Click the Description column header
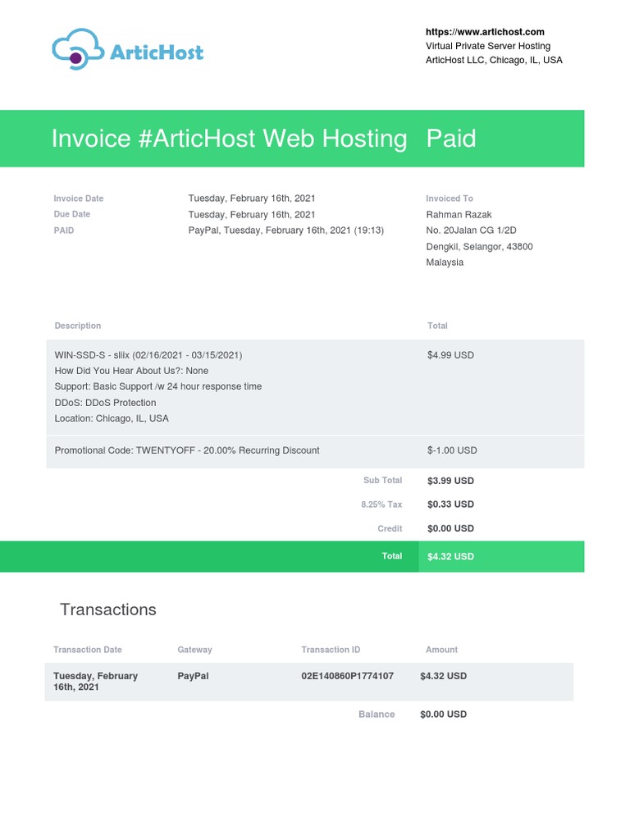 78,326
